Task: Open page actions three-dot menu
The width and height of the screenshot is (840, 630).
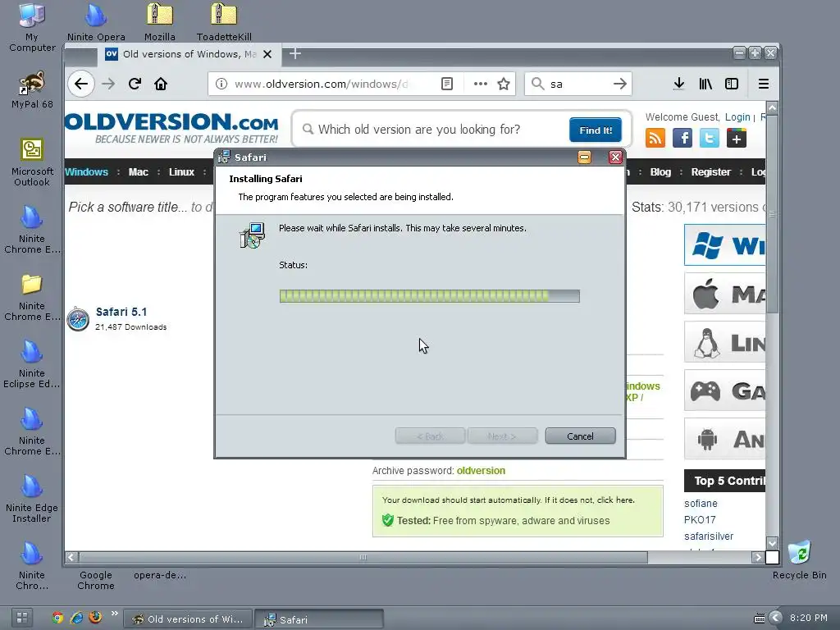Action: tap(480, 84)
